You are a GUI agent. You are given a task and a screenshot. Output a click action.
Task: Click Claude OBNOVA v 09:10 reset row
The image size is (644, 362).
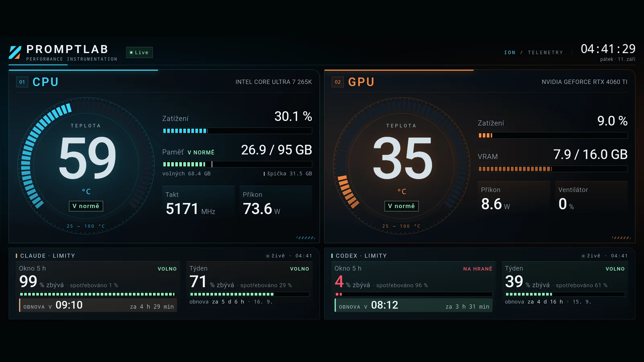click(98, 305)
